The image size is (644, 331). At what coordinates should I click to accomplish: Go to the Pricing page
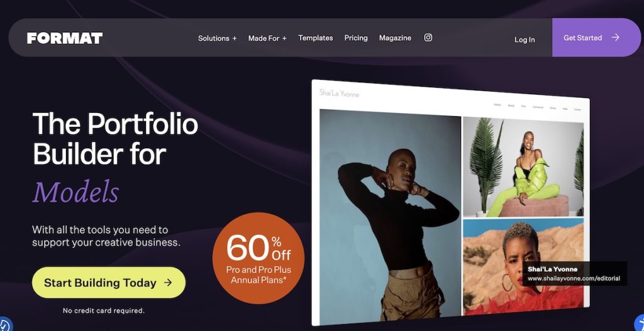point(356,38)
